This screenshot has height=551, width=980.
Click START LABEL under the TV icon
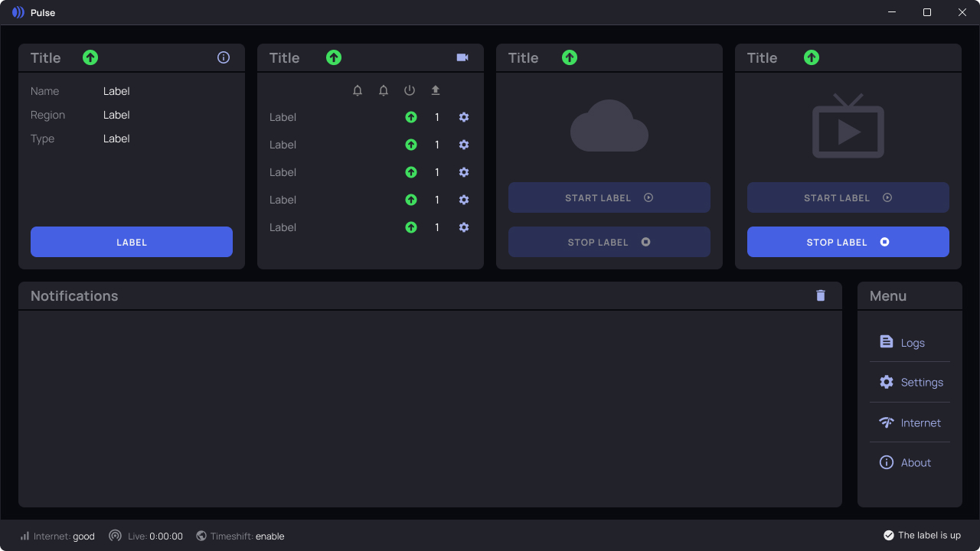848,197
